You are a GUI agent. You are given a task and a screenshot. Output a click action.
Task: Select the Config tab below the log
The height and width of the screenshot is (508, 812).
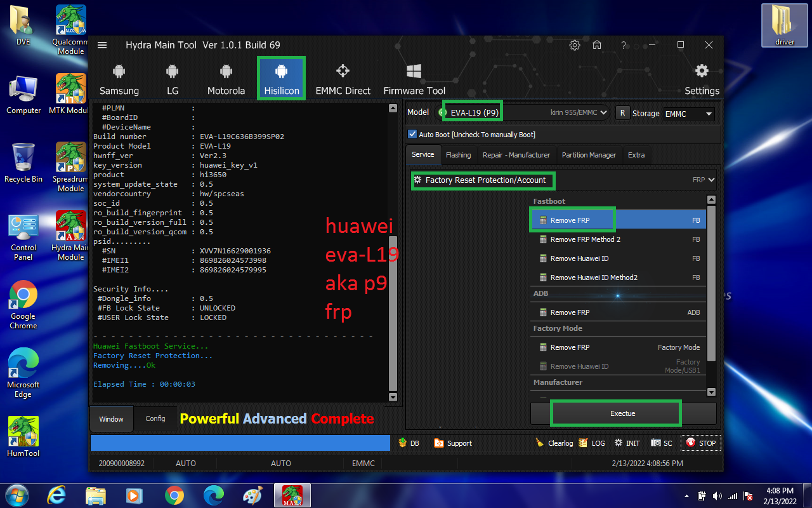[155, 418]
